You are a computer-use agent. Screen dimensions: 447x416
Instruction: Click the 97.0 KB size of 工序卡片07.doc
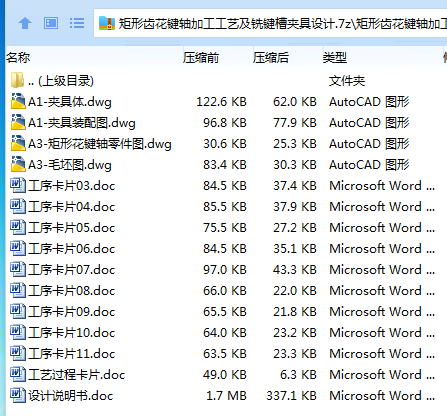coord(225,270)
